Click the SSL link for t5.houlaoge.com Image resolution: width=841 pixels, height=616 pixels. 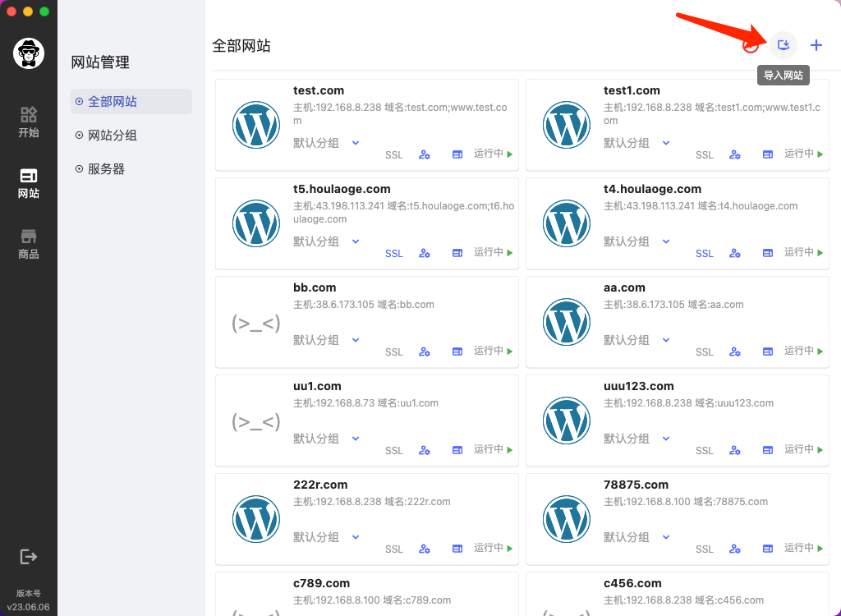click(x=393, y=253)
